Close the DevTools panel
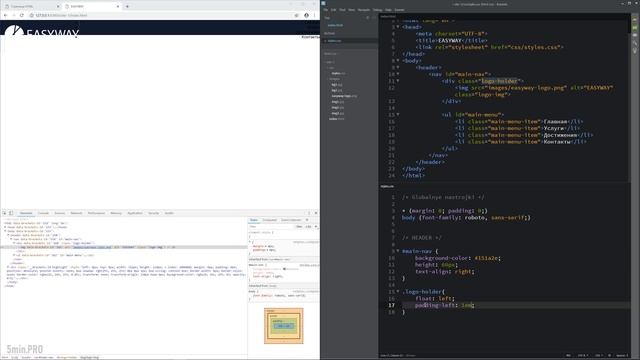The height and width of the screenshot is (360, 640). click(316, 213)
